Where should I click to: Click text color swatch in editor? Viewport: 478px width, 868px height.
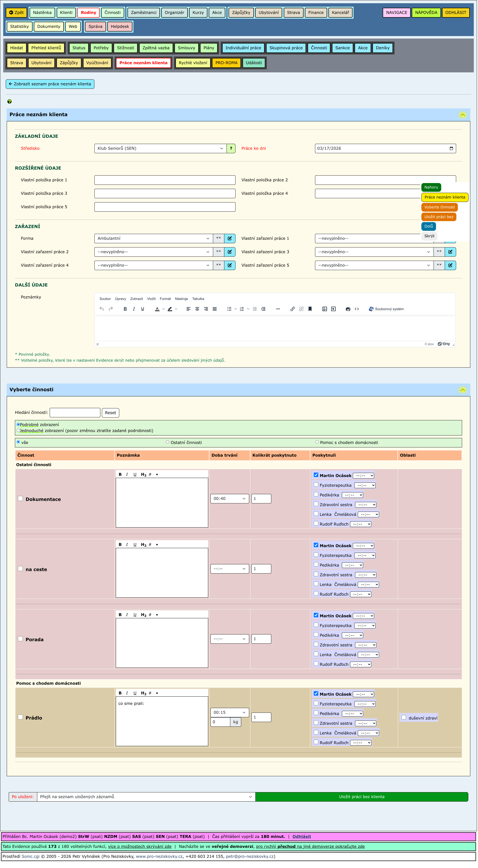click(157, 309)
